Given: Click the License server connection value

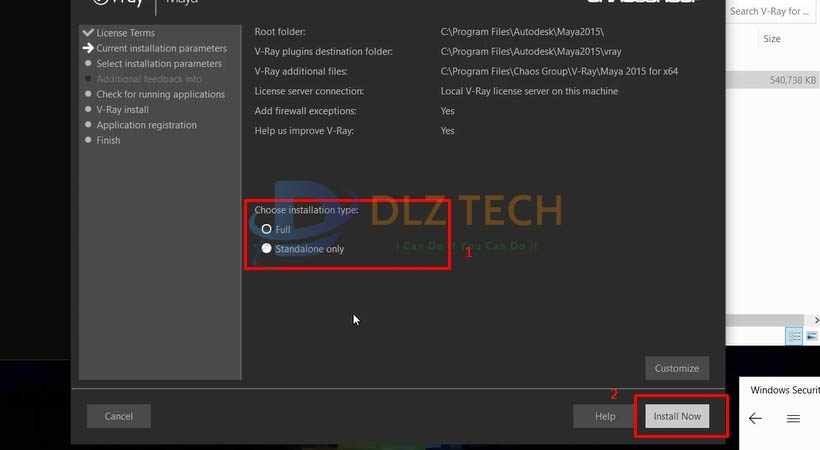Looking at the screenshot, I should click(x=529, y=91).
